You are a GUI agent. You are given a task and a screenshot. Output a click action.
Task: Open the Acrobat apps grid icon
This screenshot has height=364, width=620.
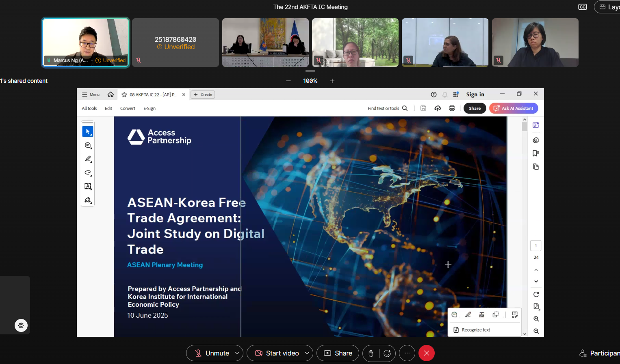[456, 95]
